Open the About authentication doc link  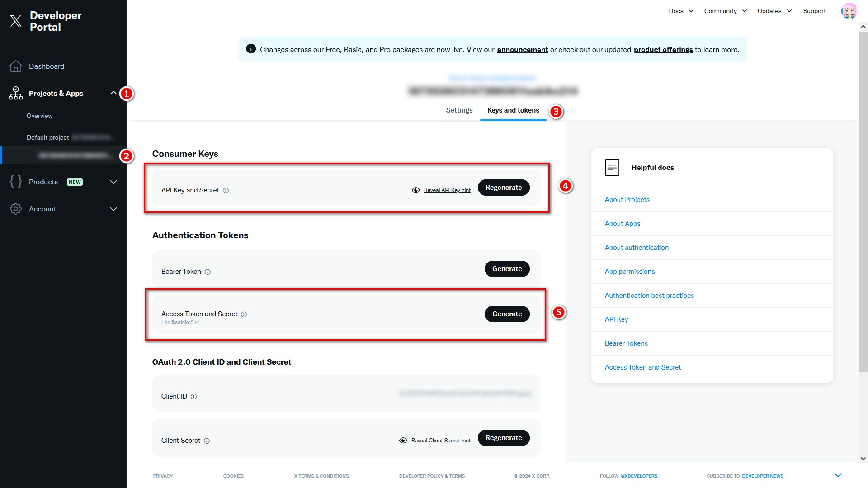coord(637,248)
